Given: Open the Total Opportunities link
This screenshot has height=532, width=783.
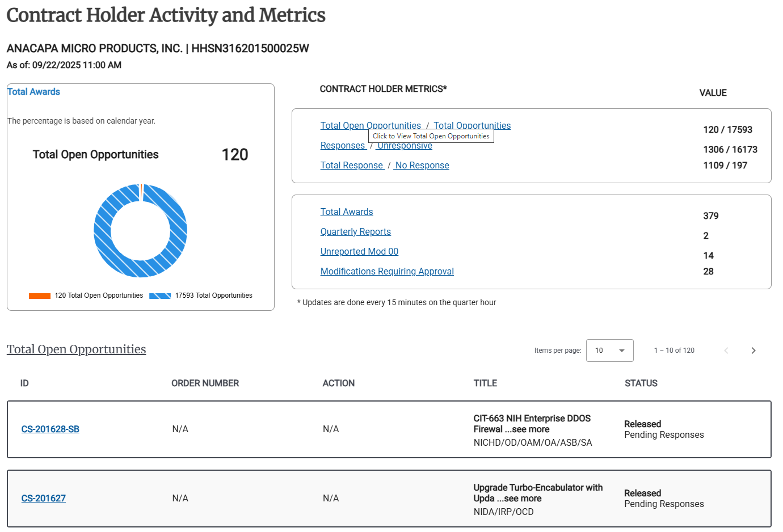Looking at the screenshot, I should [473, 125].
